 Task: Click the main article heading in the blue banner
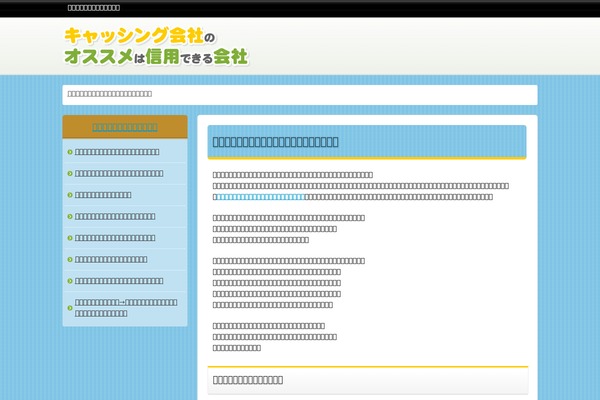coord(276,142)
